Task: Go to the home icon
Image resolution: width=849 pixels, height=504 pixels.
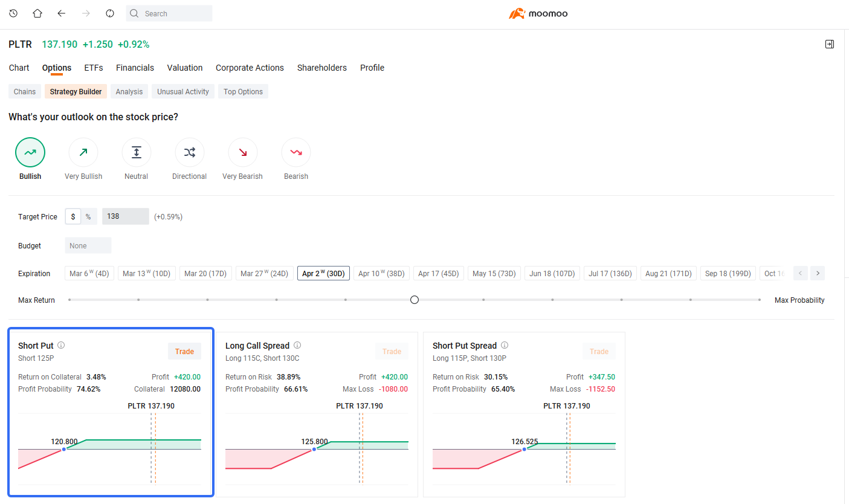Action: pyautogui.click(x=37, y=13)
